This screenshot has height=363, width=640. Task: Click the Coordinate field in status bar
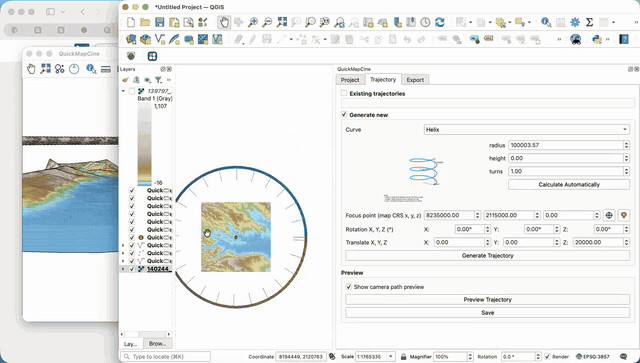[x=301, y=356]
